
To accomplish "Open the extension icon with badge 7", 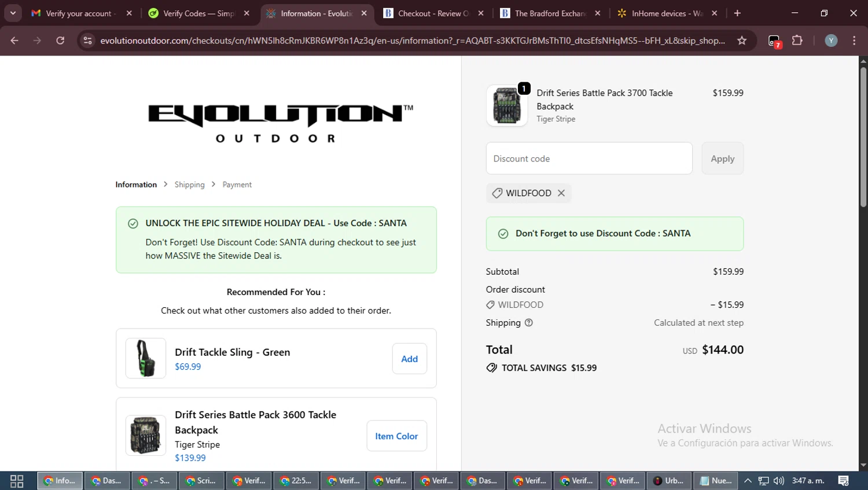I will pyautogui.click(x=774, y=41).
